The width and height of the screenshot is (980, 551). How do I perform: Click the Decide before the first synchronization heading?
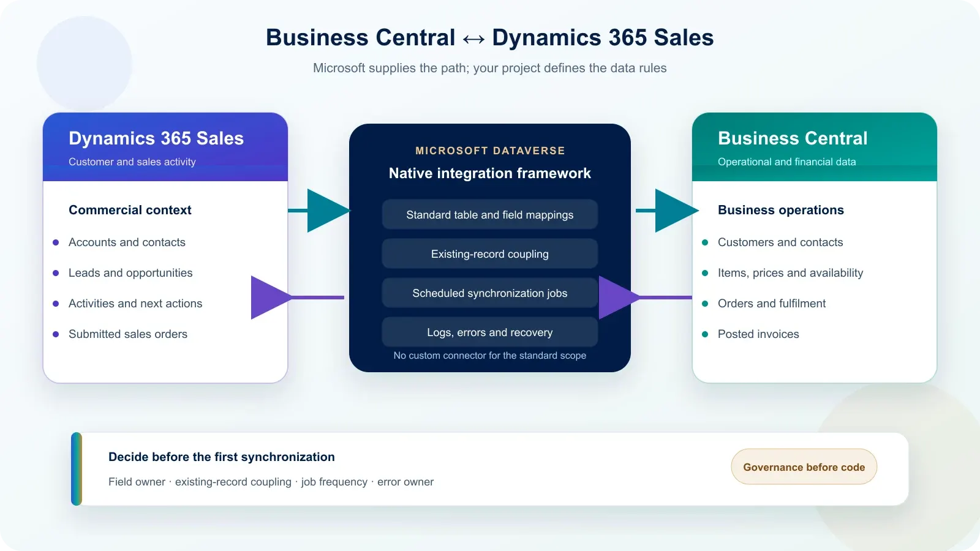click(222, 457)
